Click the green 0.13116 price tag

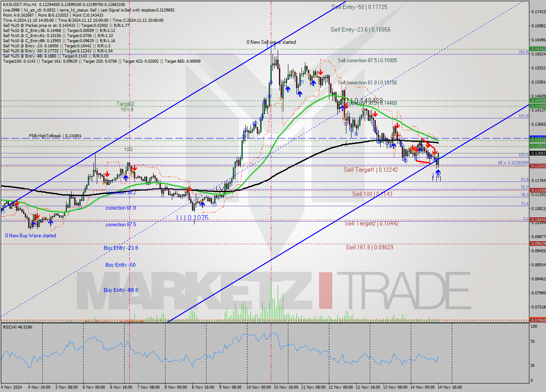[537, 140]
